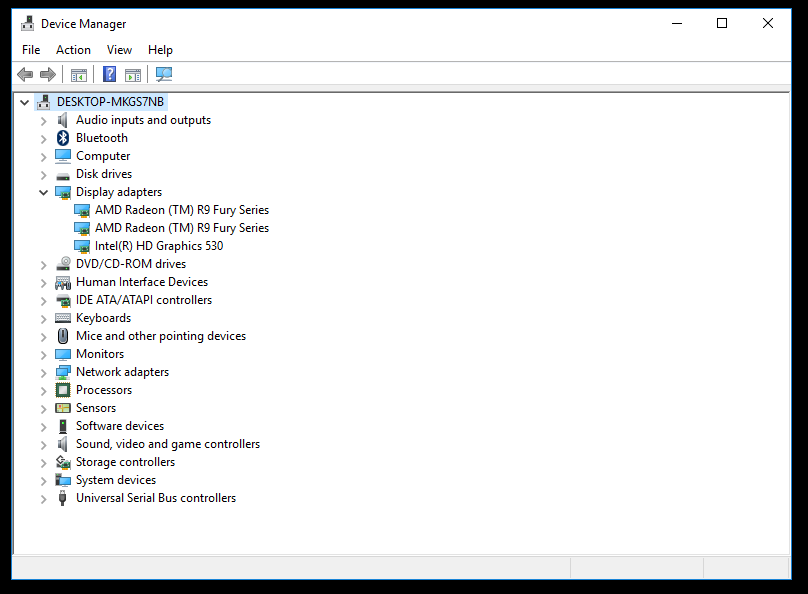Image resolution: width=808 pixels, height=594 pixels.
Task: Select the Sensors category label
Action: 96,408
